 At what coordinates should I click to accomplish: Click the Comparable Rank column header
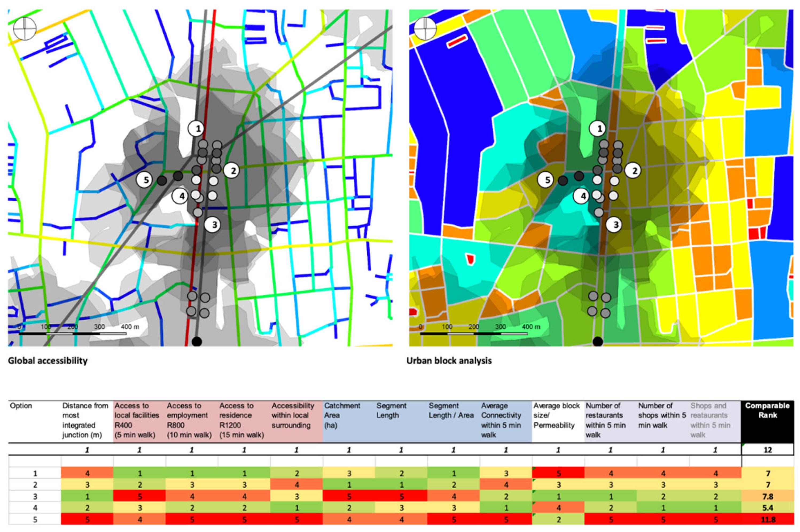point(767,410)
